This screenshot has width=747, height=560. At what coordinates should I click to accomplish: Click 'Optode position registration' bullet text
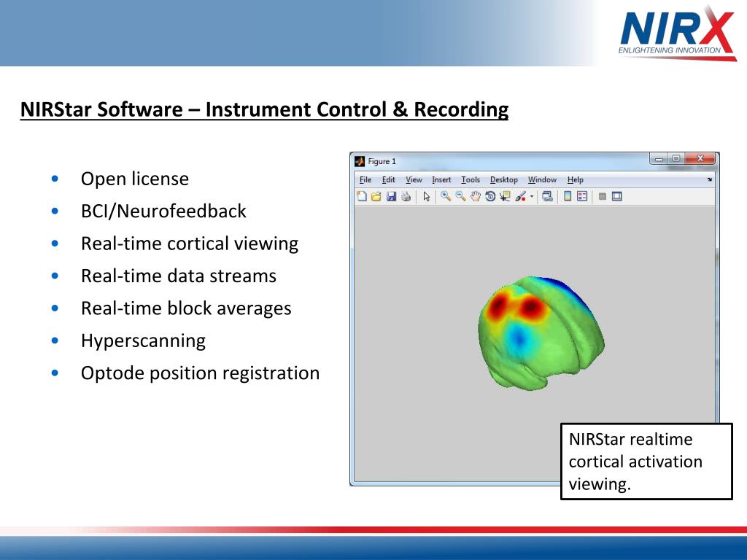tap(200, 373)
